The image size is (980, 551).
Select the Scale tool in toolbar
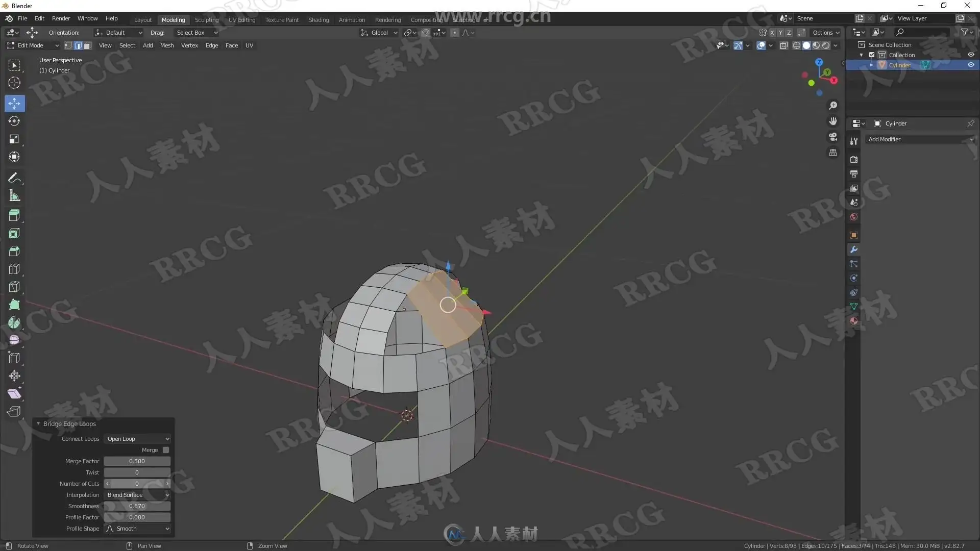click(x=14, y=139)
